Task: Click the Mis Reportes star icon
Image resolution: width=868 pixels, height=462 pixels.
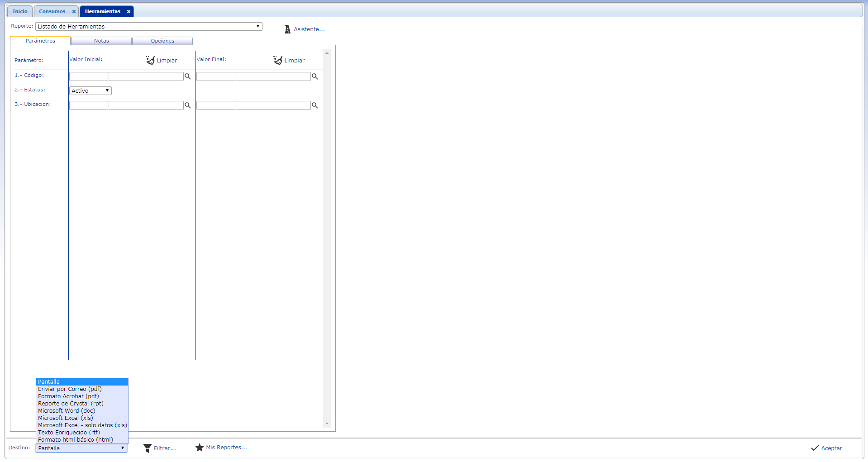Action: tap(200, 448)
